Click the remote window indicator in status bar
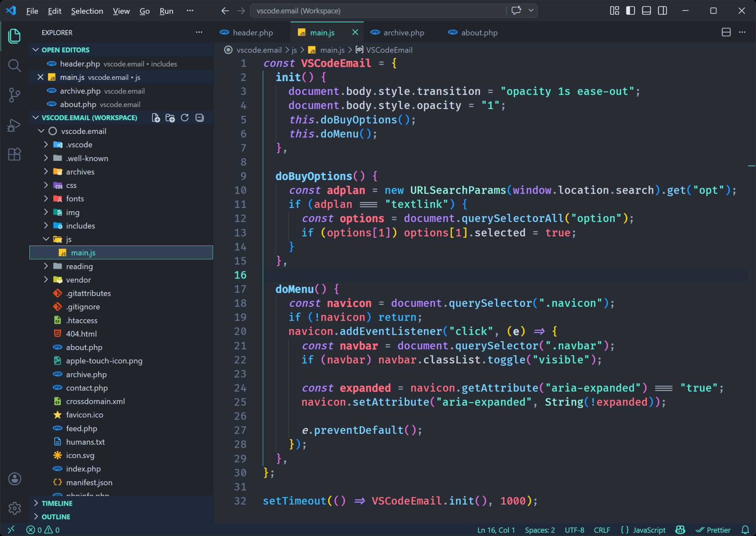This screenshot has width=756, height=536. [x=11, y=530]
